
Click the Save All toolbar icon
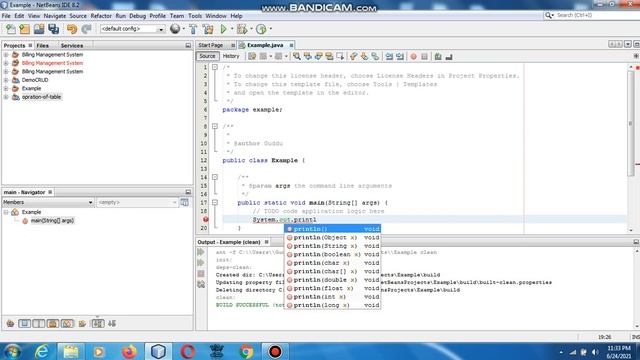pyautogui.click(x=53, y=29)
